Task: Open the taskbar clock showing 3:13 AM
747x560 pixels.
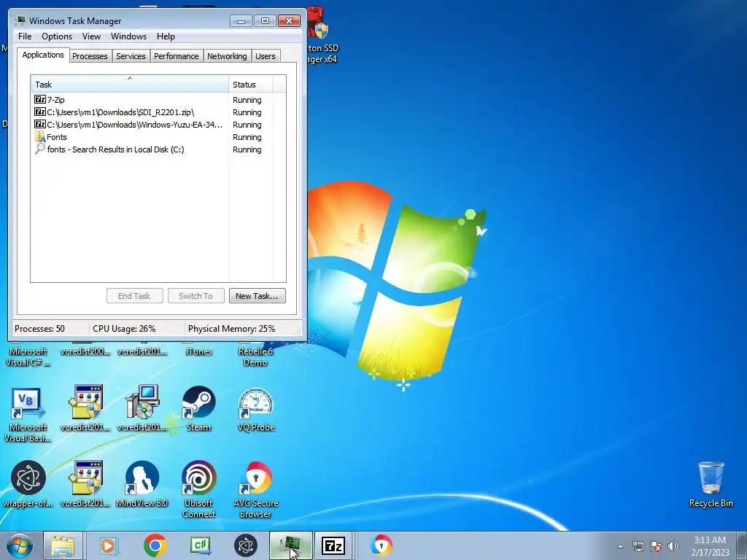Action: [710, 545]
